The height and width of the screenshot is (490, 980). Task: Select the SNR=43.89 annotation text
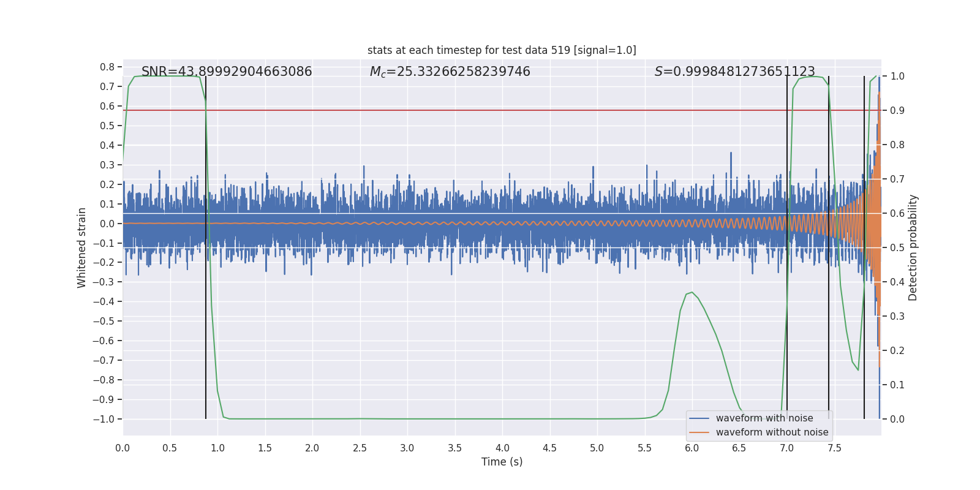pyautogui.click(x=227, y=72)
